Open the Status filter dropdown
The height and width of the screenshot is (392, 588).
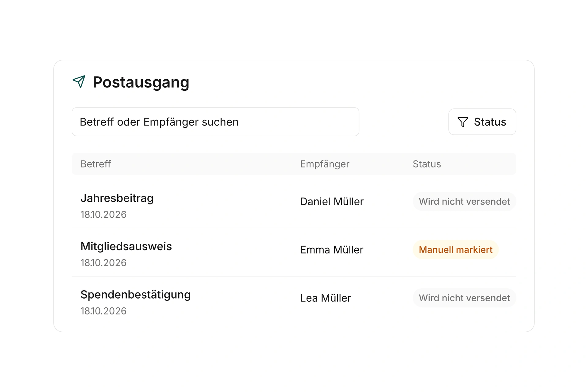click(482, 122)
